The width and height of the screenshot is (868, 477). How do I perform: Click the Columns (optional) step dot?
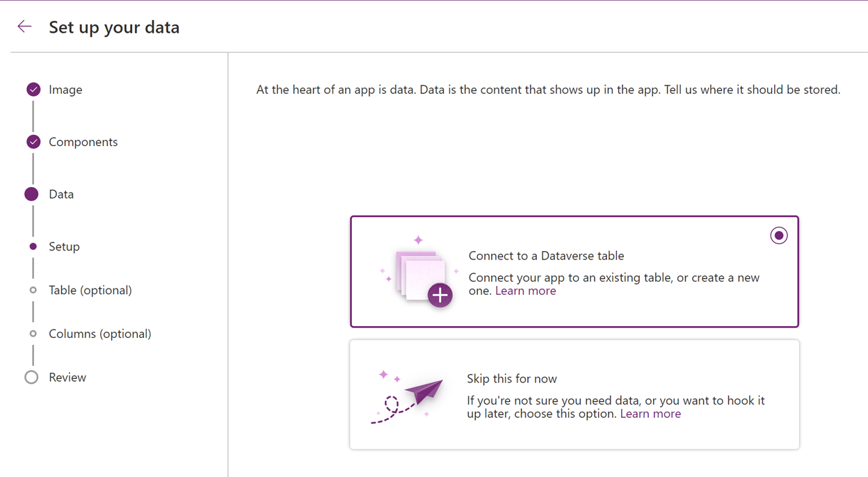click(33, 334)
